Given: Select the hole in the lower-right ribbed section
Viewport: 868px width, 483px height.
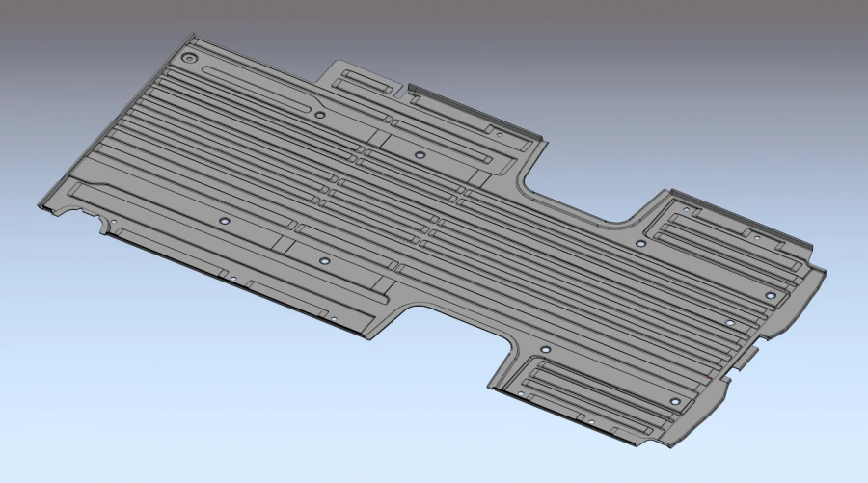Looking at the screenshot, I should click(675, 401).
